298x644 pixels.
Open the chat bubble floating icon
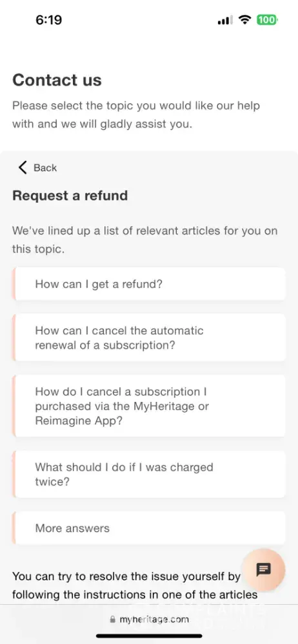[x=263, y=570]
